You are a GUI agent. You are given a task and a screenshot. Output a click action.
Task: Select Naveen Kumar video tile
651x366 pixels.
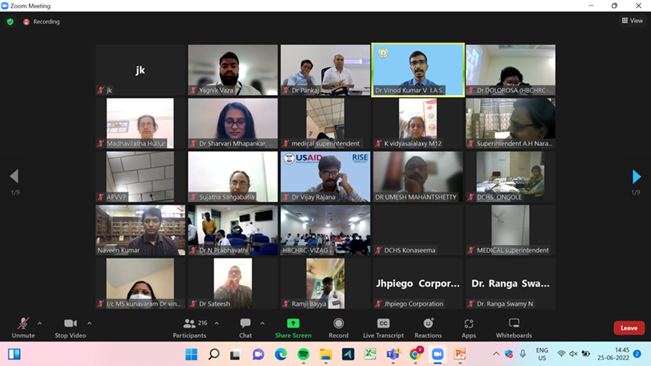(x=140, y=230)
